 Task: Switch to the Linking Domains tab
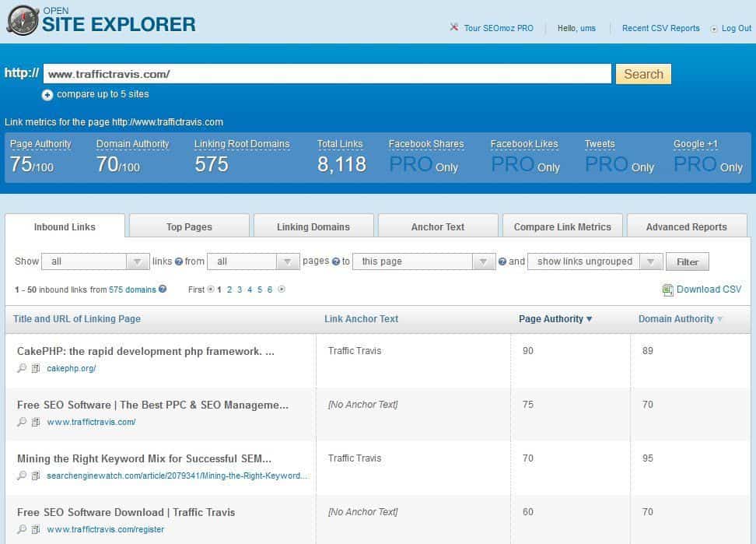[313, 226]
